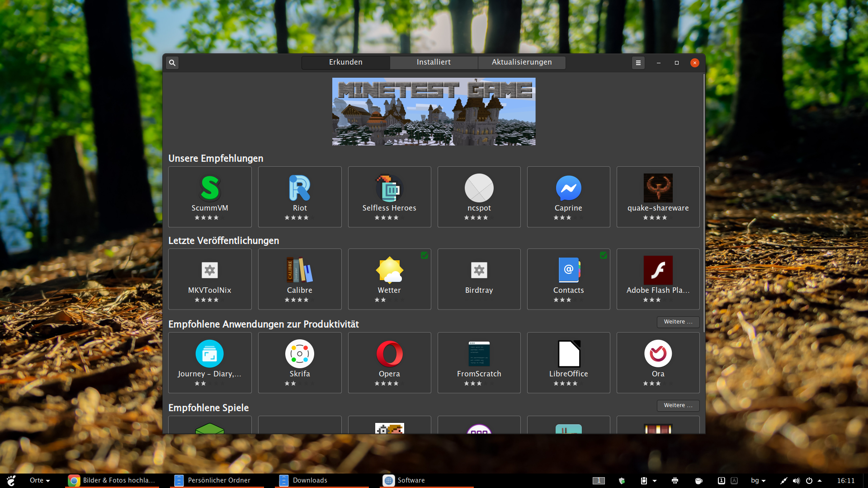Open the Caprine messenger icon
This screenshot has height=488, width=868.
click(x=569, y=188)
